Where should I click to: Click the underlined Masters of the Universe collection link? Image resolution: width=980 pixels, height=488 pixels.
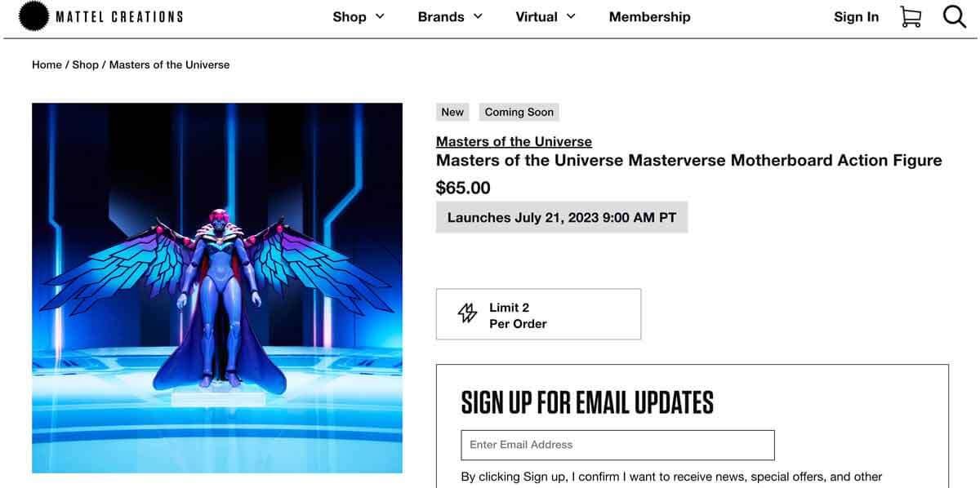pyautogui.click(x=514, y=140)
